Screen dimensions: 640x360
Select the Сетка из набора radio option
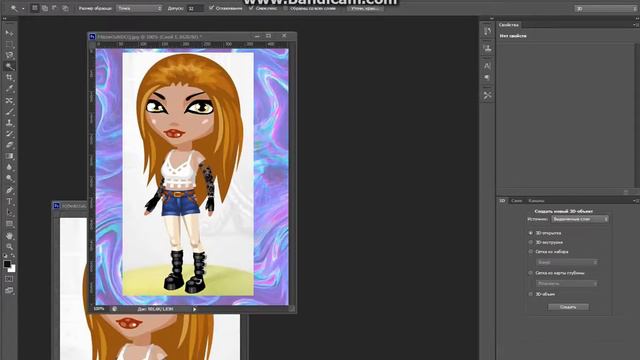coord(531,252)
